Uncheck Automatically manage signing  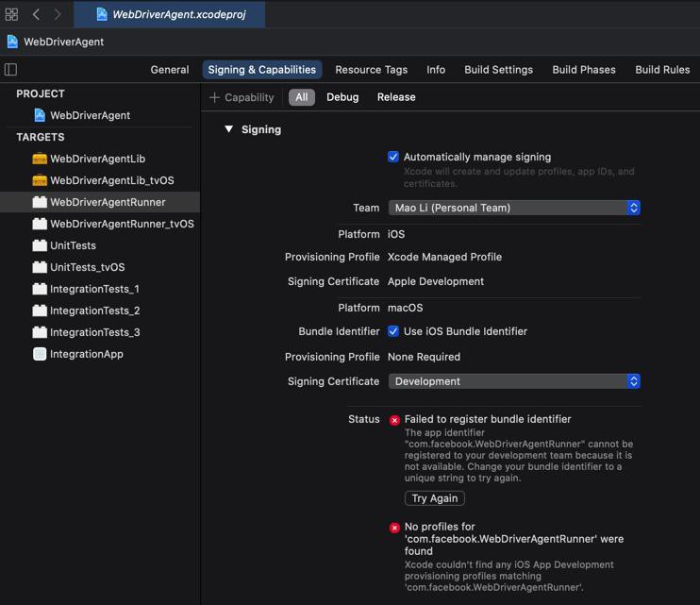pos(392,157)
